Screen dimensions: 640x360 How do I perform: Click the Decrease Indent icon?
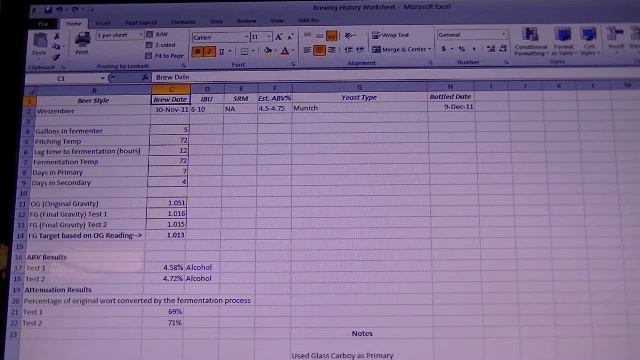[x=349, y=50]
